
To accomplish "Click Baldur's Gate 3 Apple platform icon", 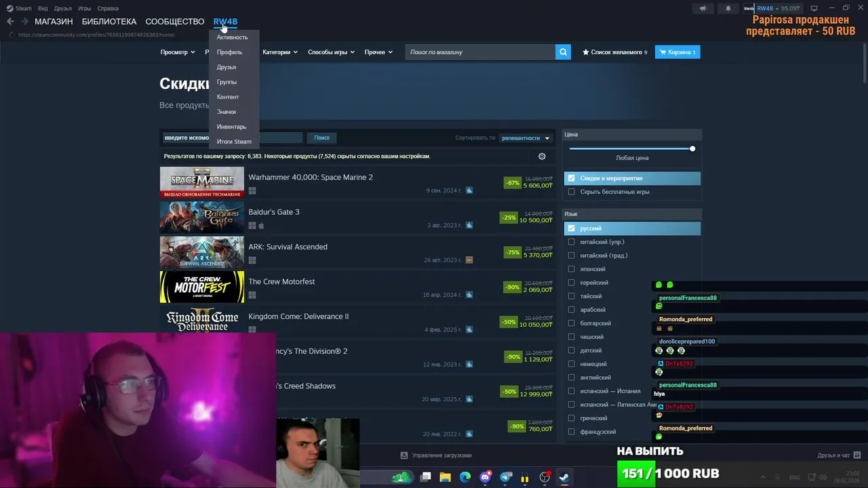I will tap(261, 226).
